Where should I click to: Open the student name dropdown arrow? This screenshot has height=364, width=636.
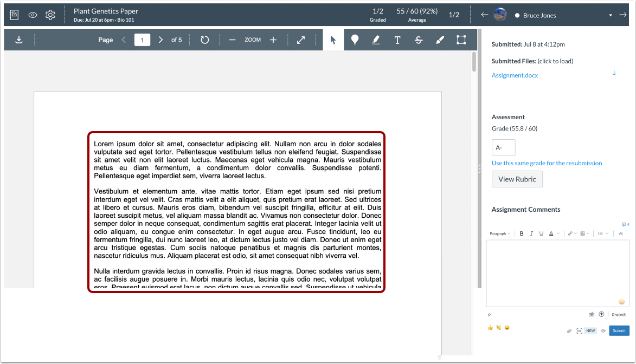pos(611,15)
